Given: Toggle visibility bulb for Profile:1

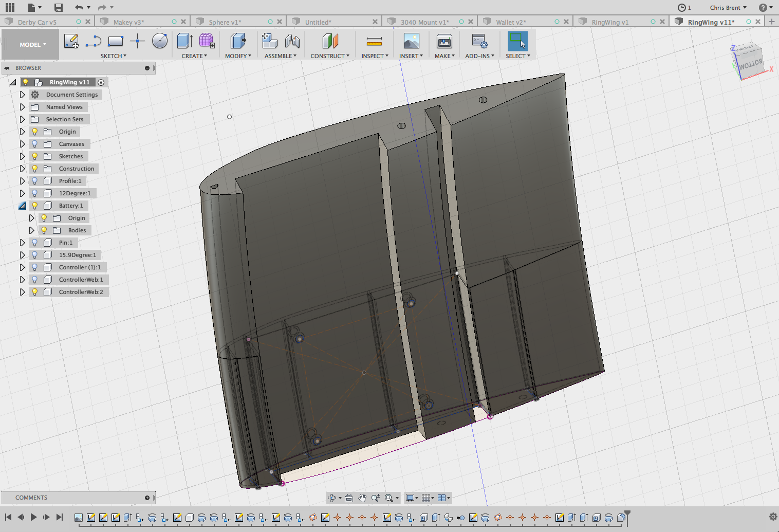Looking at the screenshot, I should (34, 181).
